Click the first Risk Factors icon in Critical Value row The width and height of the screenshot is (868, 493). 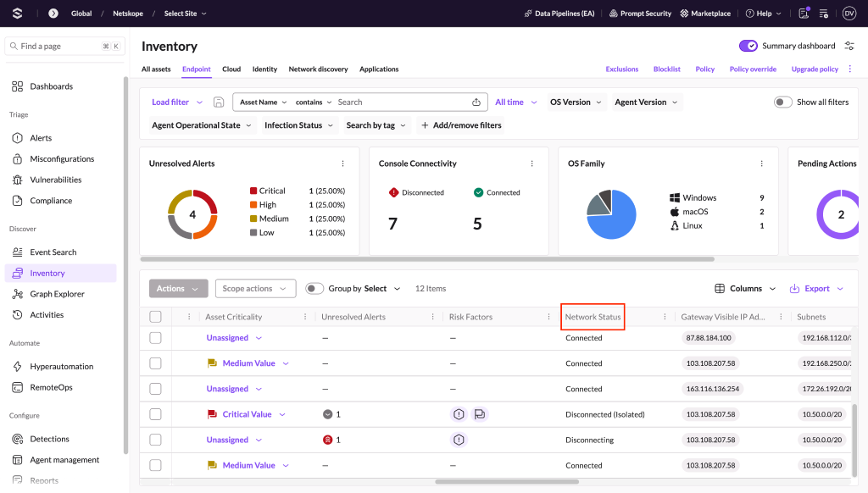pos(459,414)
